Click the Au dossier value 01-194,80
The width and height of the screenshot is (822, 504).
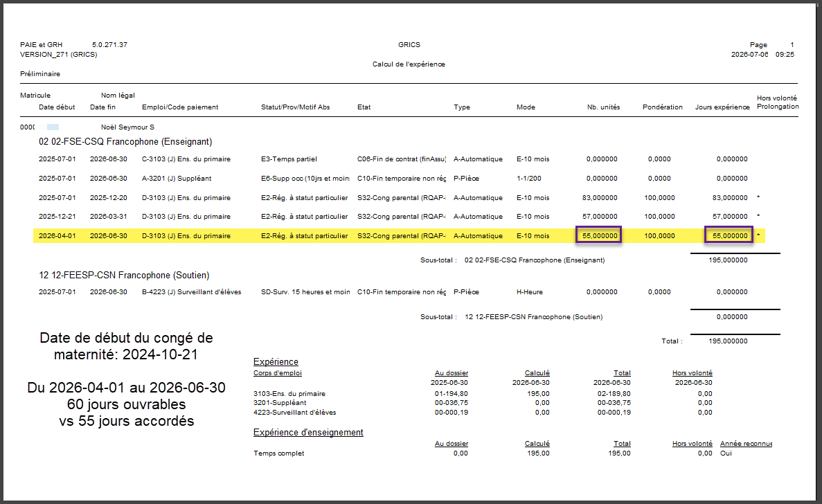point(452,393)
